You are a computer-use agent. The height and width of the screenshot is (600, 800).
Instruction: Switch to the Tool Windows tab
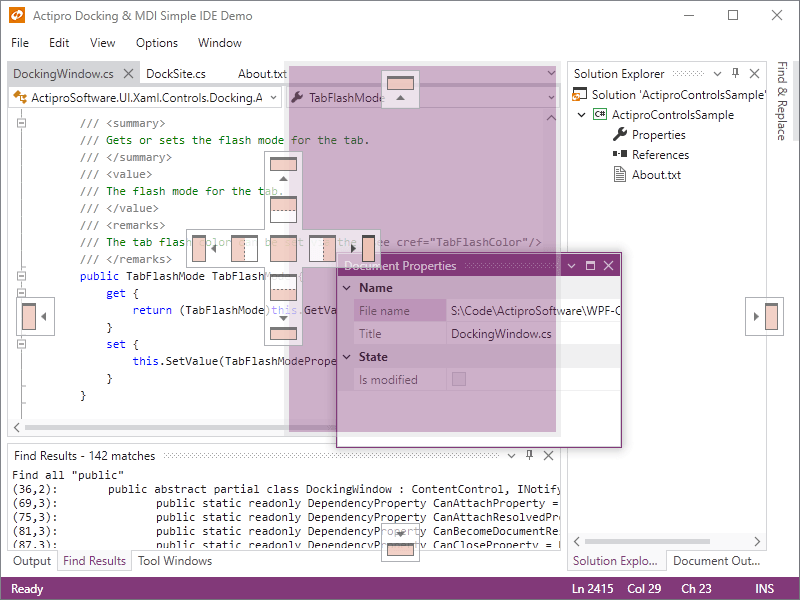pyautogui.click(x=174, y=561)
